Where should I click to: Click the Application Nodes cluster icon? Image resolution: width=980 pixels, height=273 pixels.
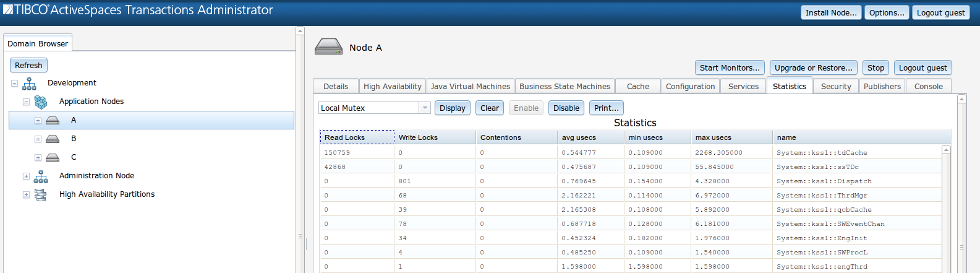(41, 102)
